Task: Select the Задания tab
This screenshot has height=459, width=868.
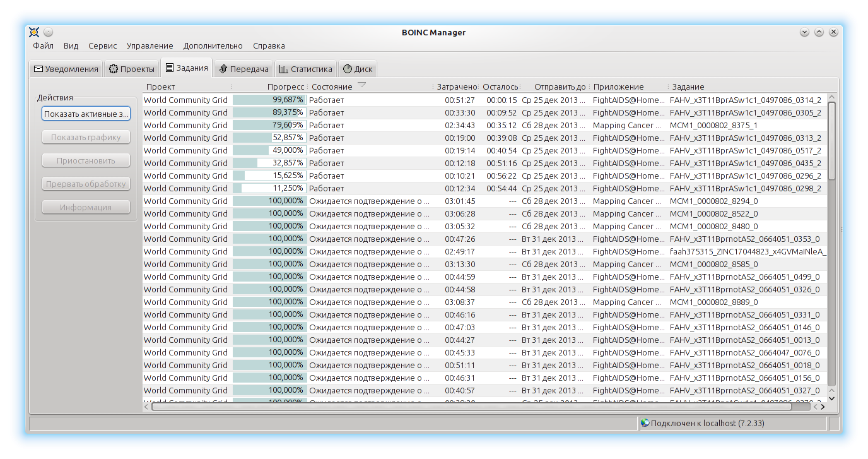Action: pos(186,68)
